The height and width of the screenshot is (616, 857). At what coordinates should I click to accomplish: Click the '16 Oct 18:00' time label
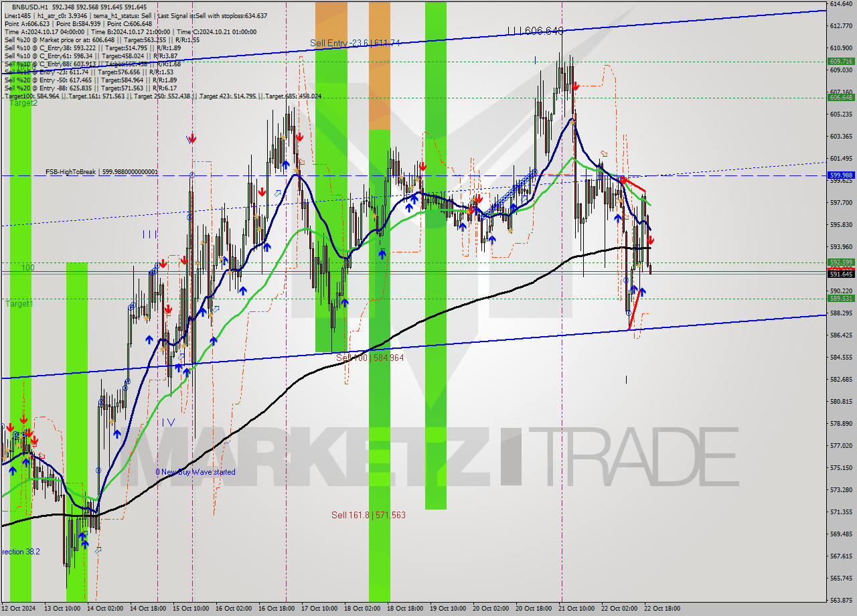click(x=277, y=609)
